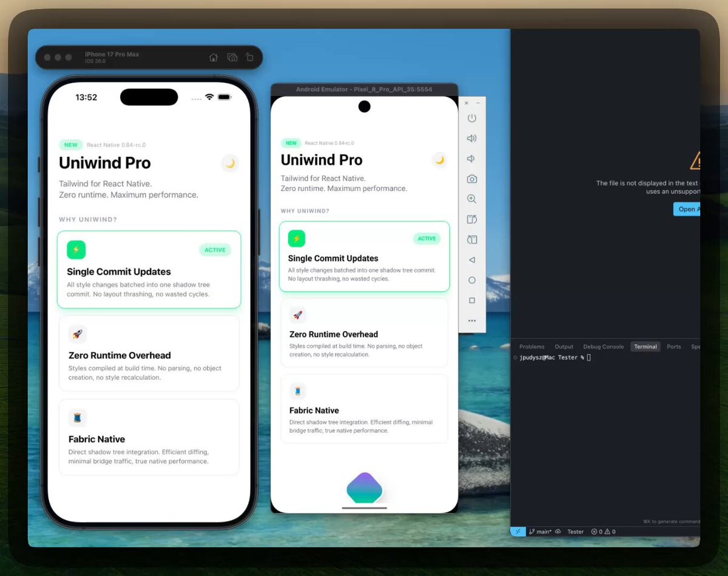
Task: Open the Fabric Native card on Android
Action: click(x=364, y=409)
